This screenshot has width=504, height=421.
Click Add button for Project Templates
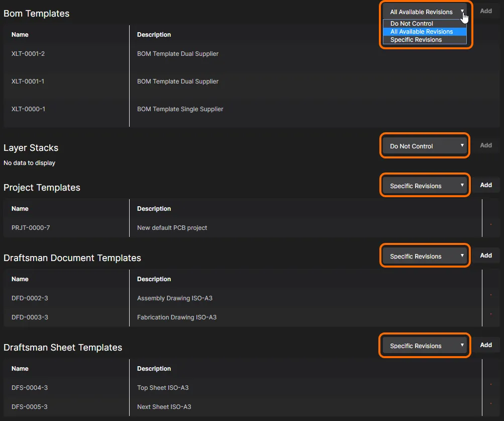pyautogui.click(x=485, y=185)
